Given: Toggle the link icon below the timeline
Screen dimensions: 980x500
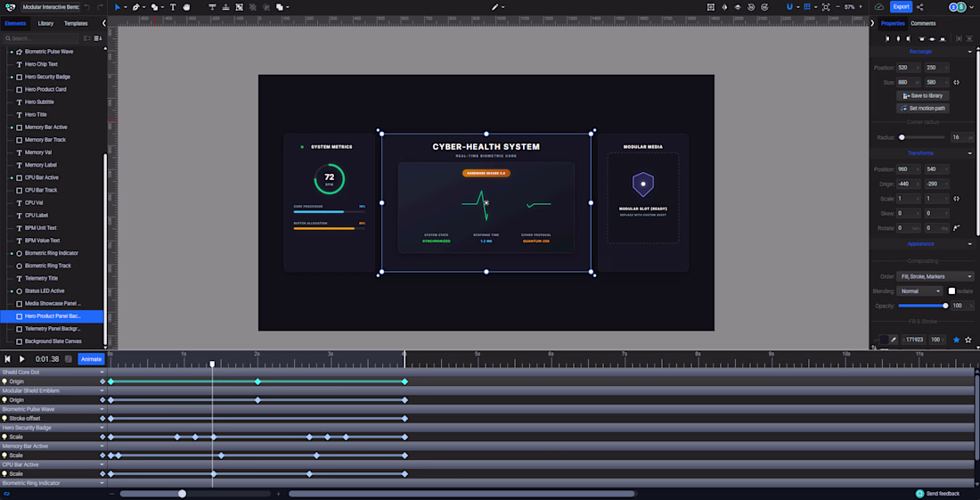Looking at the screenshot, I should coord(7,494).
